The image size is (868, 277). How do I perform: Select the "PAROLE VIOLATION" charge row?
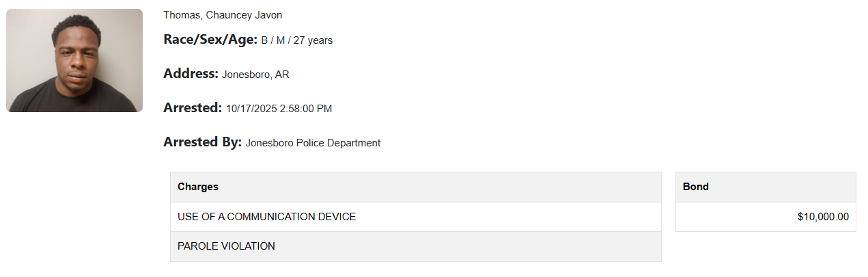(226, 246)
